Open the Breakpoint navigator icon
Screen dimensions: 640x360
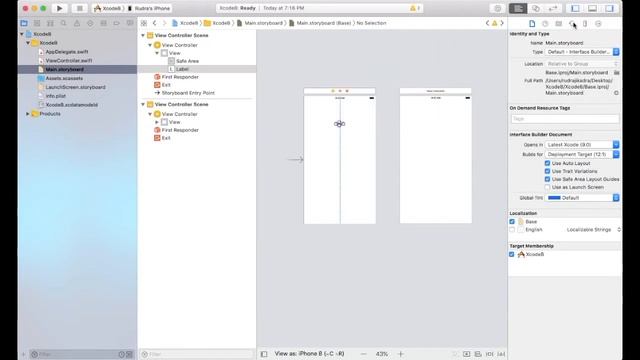(117, 23)
